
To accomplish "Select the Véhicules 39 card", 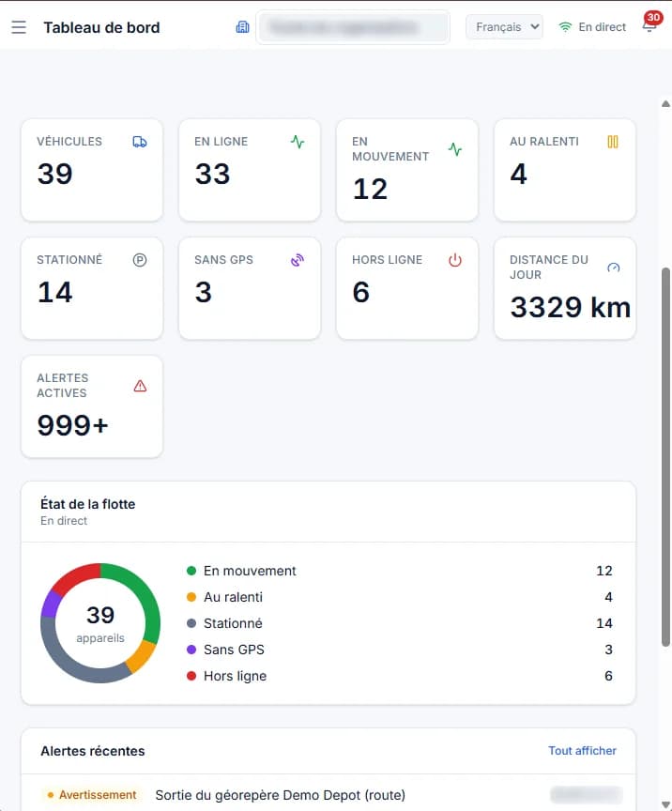I will 92,170.
